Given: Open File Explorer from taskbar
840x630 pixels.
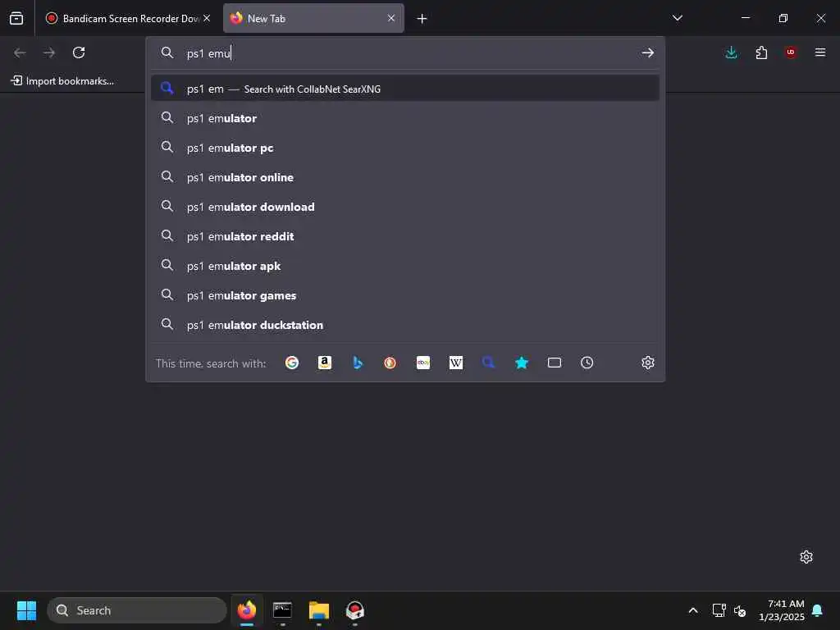Looking at the screenshot, I should pos(319,610).
